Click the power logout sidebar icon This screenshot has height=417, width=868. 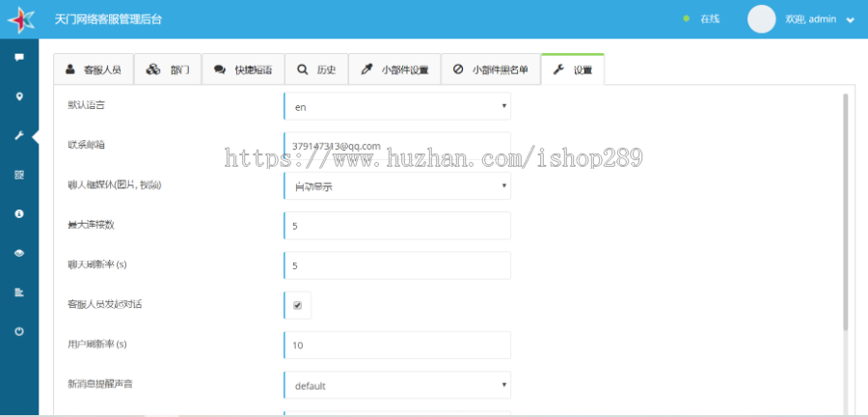tap(19, 331)
